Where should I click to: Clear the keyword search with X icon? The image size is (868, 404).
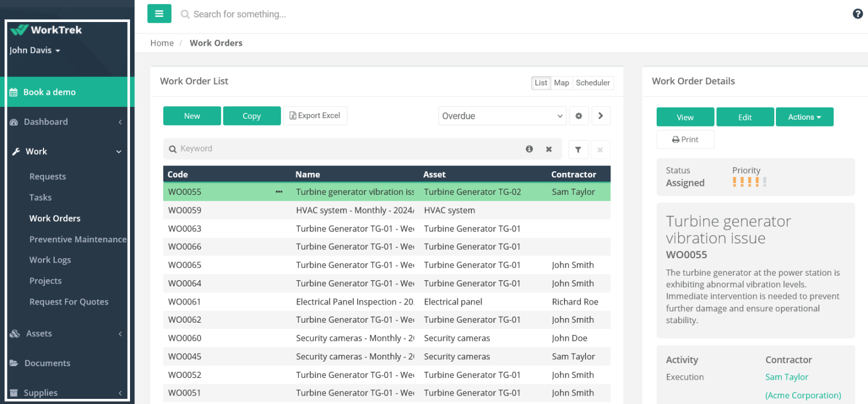(549, 149)
